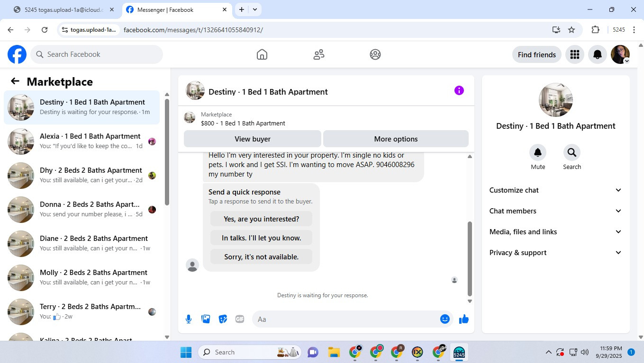Click the conversation list scrollbar thumb
The width and height of the screenshot is (644, 363).
click(x=167, y=151)
